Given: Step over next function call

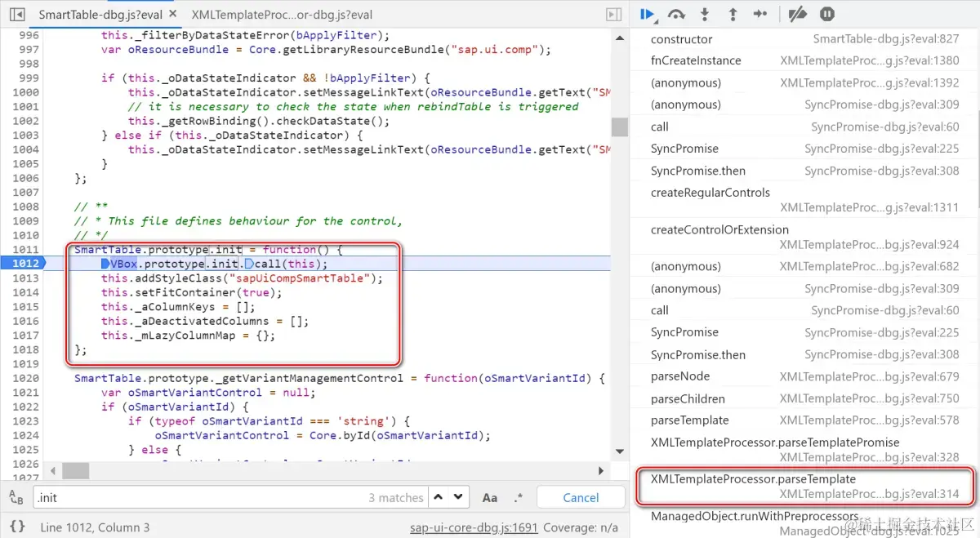Looking at the screenshot, I should coord(676,14).
